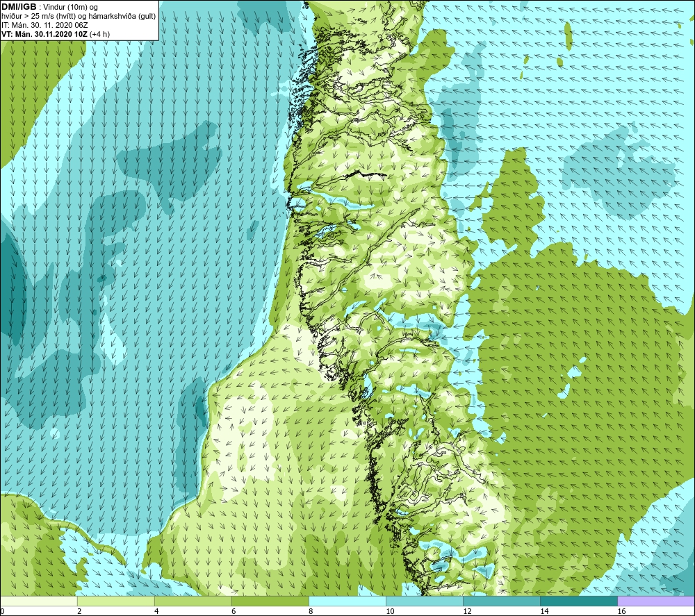Click the dark teal 14–16 m/s legend swatch
Screen dimensions: 695x616
579,601
